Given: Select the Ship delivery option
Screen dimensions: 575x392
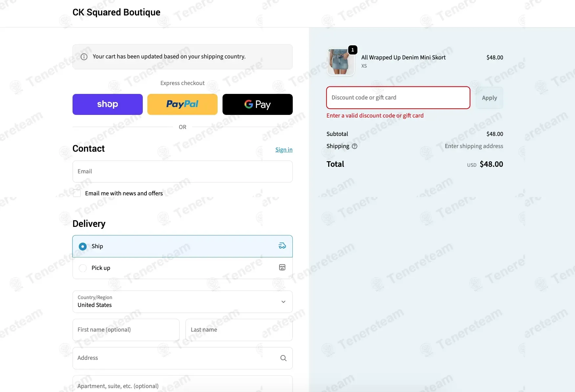Looking at the screenshot, I should point(83,246).
